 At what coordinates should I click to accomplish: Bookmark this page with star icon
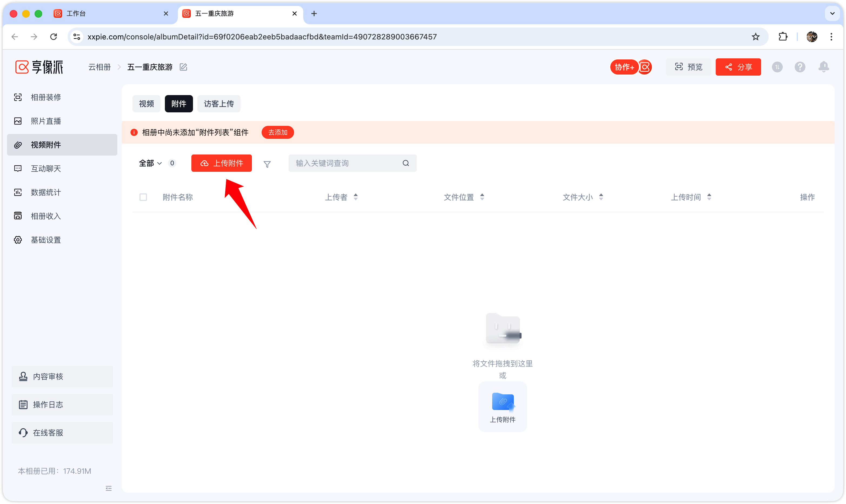tap(755, 37)
